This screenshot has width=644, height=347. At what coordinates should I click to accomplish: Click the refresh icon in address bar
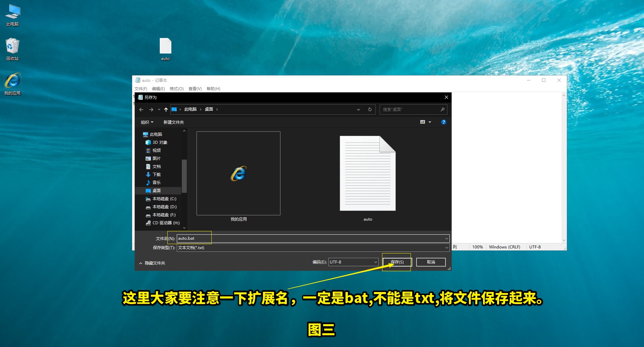pos(370,109)
